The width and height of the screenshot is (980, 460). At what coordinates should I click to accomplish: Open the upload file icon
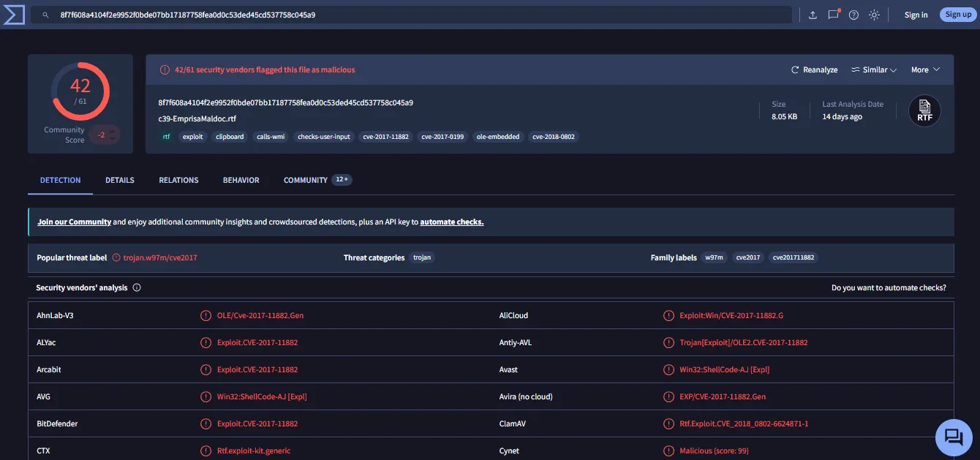pyautogui.click(x=813, y=15)
